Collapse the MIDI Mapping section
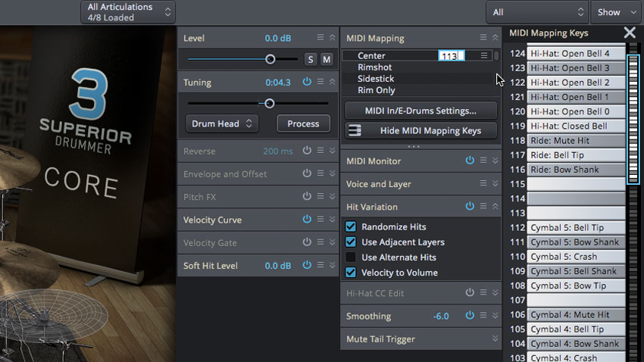 (496, 38)
